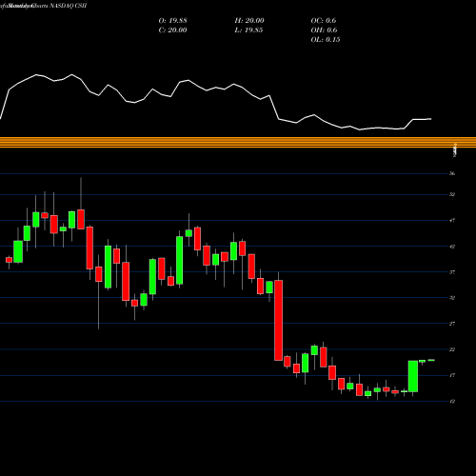The height and width of the screenshot is (476, 476).
Task: Click the close value 'C: 20.00'
Action: [172, 30]
